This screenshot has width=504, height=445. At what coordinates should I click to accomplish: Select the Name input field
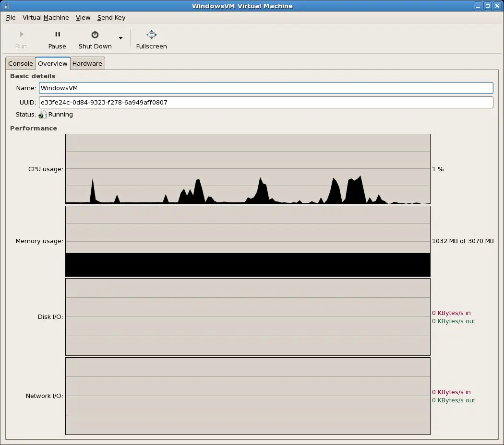pos(266,88)
